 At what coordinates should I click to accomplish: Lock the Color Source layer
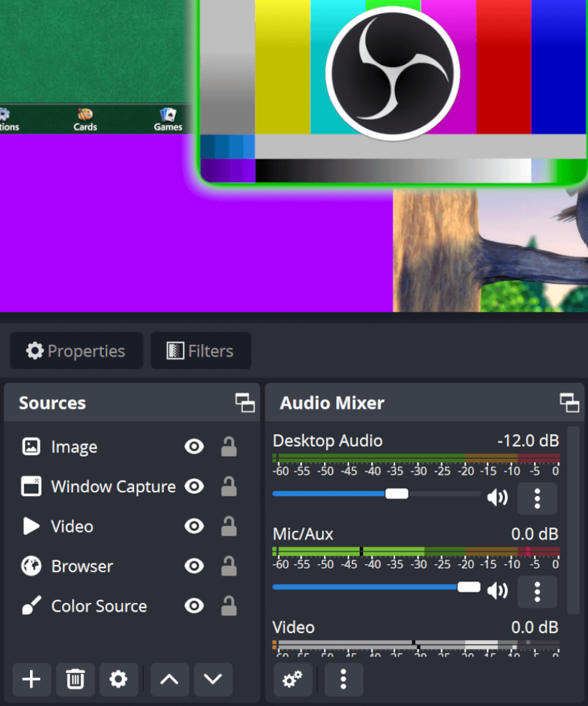click(229, 606)
